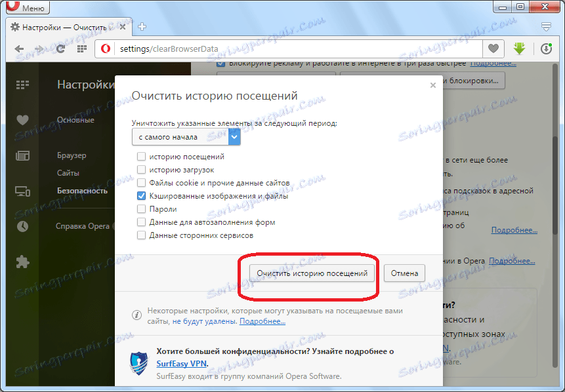This screenshot has height=392, width=565.
Task: Click the info icon in dialog
Action: click(136, 315)
